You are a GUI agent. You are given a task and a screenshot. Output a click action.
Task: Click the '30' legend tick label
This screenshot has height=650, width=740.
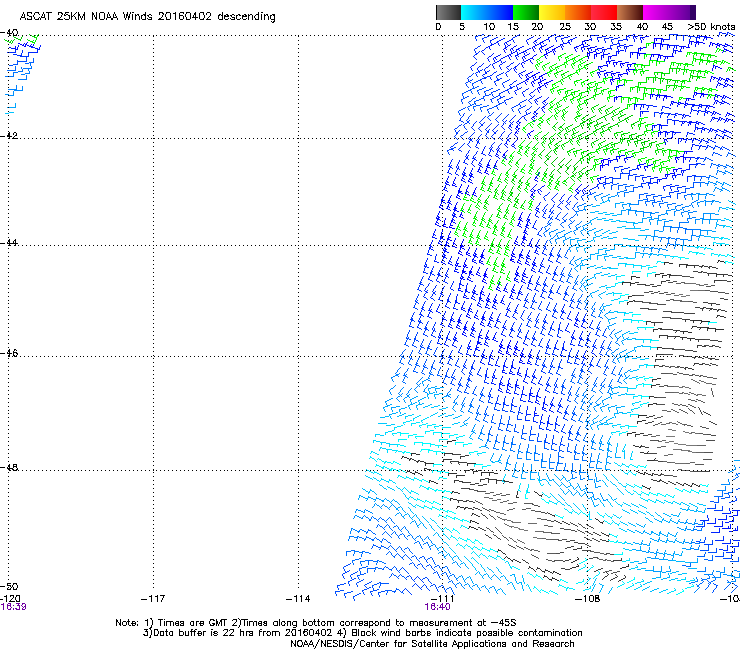tap(590, 27)
